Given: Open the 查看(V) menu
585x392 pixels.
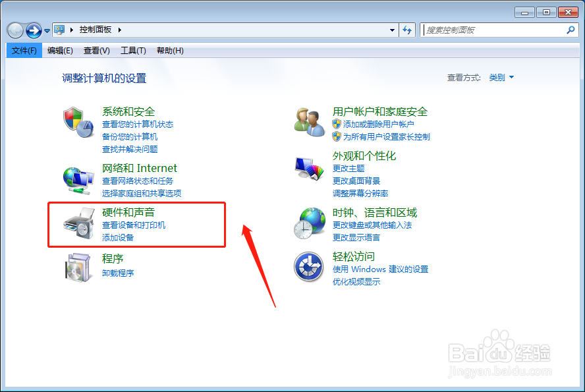Looking at the screenshot, I should 96,50.
